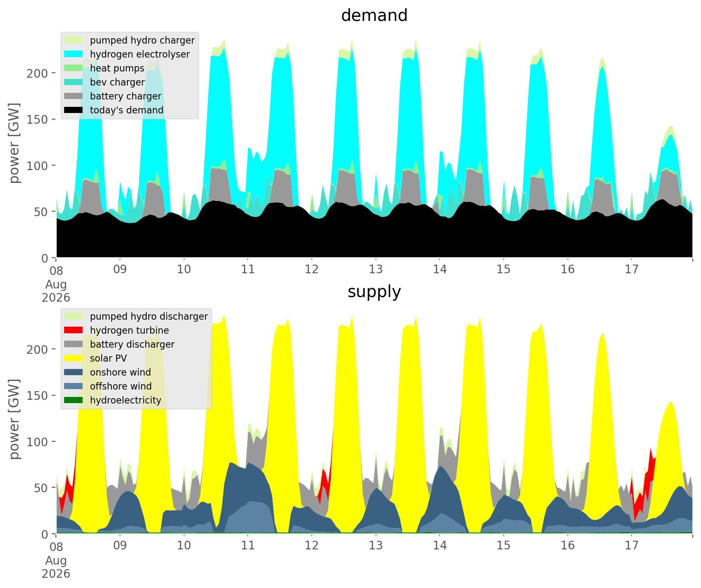701x588 pixels.
Task: Click "Aug 2026" label below the supply chart
Action: [x=56, y=567]
